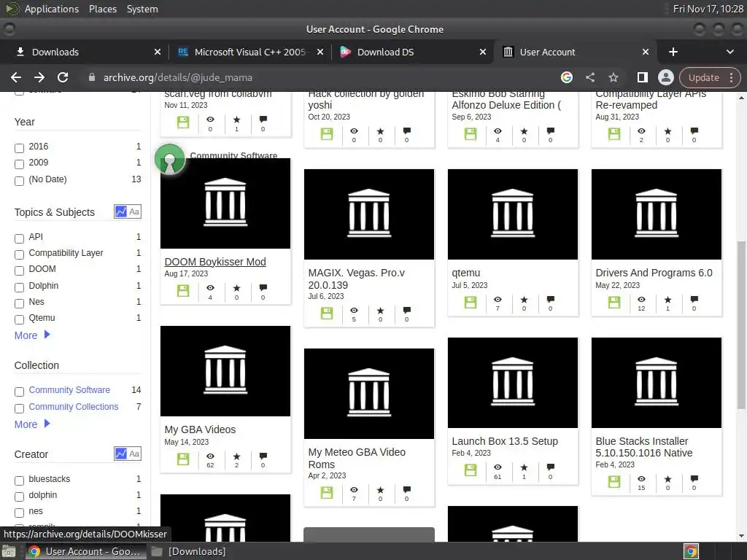This screenshot has height=560, width=747.
Task: Click the Update button in Chrome
Action: click(704, 77)
